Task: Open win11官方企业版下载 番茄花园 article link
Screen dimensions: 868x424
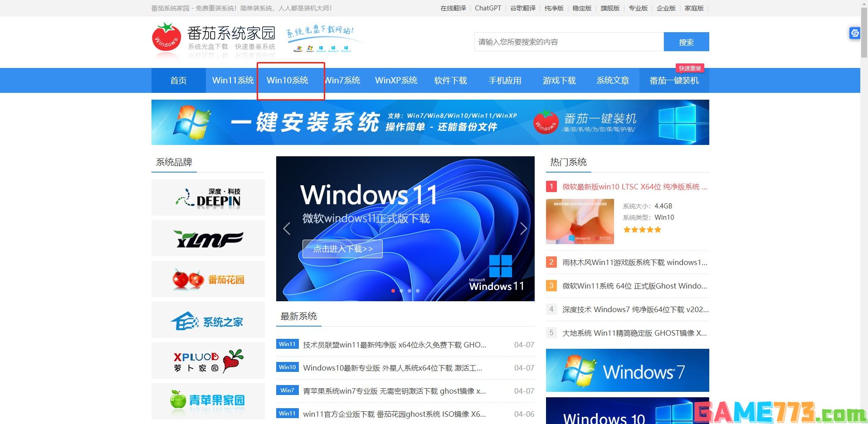Action: pos(395,414)
